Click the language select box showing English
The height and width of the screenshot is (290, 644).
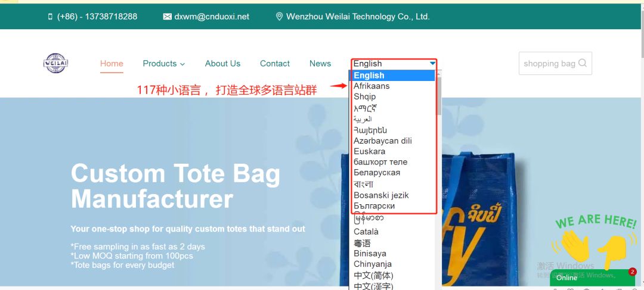coord(394,64)
